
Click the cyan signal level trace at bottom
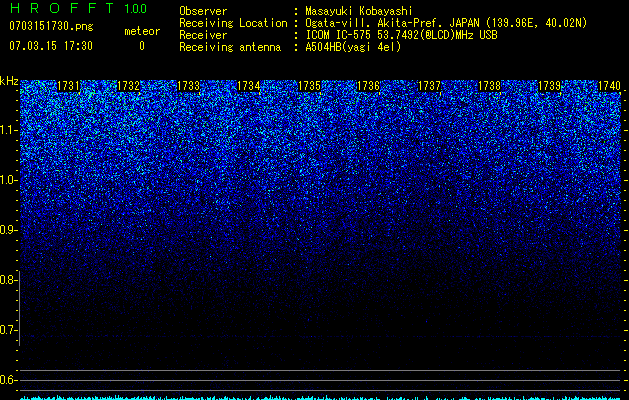coord(320,398)
